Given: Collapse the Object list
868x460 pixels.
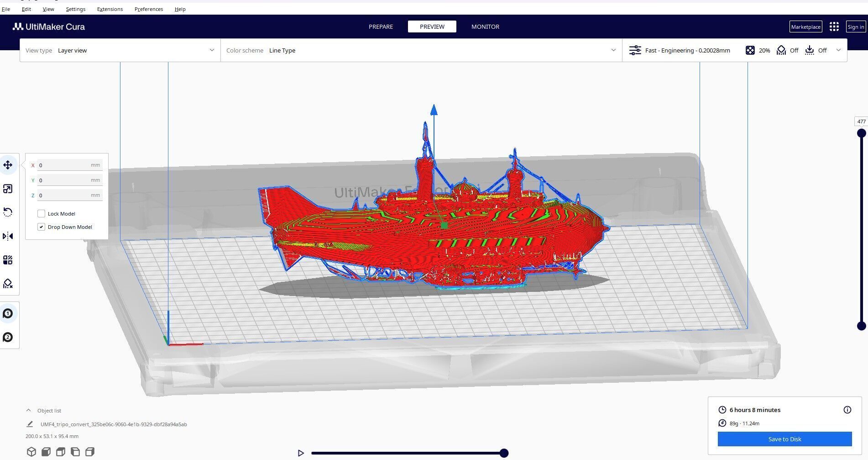Looking at the screenshot, I should pos(29,410).
